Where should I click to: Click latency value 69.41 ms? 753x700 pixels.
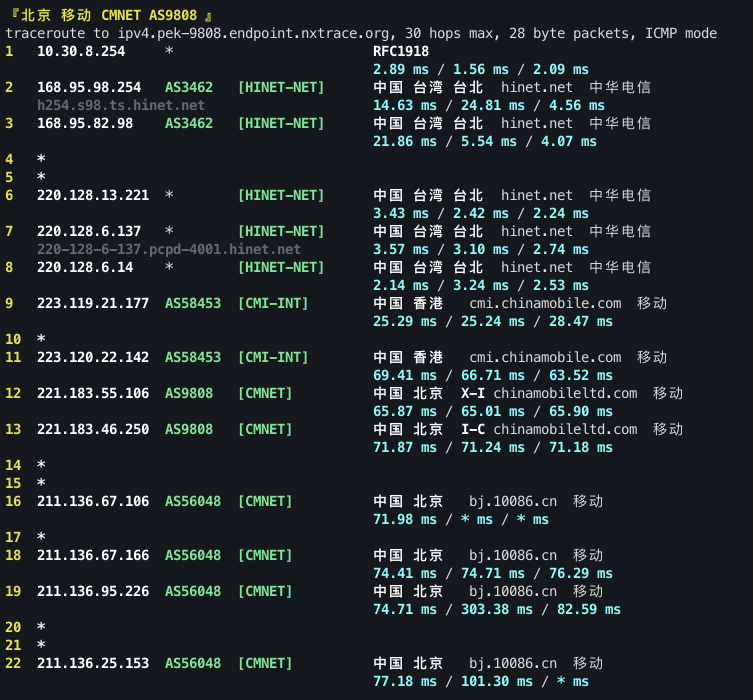[x=405, y=375]
